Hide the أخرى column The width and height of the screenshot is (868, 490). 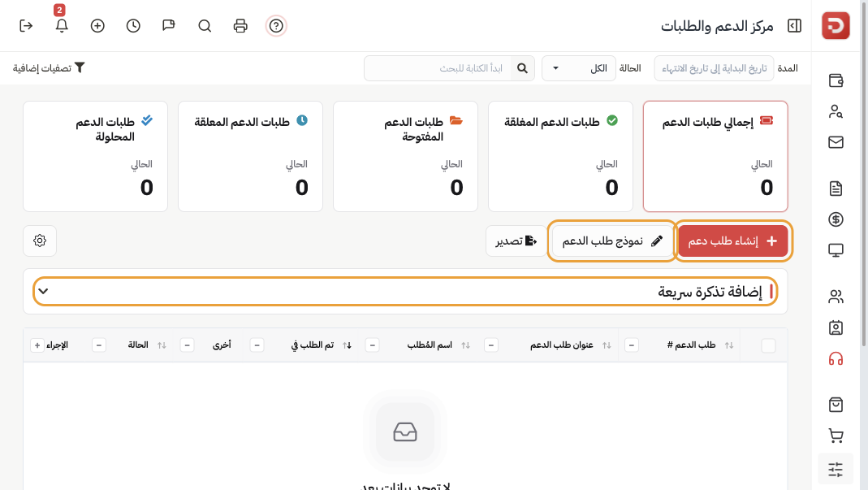click(187, 345)
